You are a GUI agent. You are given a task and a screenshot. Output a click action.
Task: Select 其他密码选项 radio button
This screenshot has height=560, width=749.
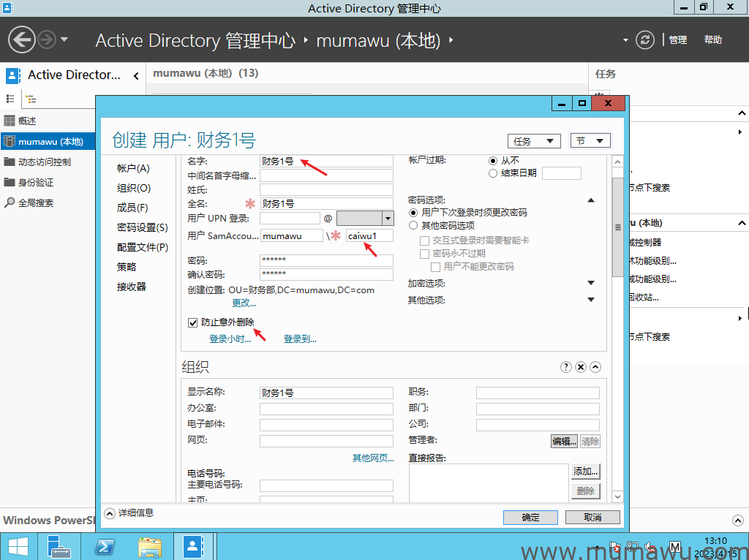[x=413, y=225]
